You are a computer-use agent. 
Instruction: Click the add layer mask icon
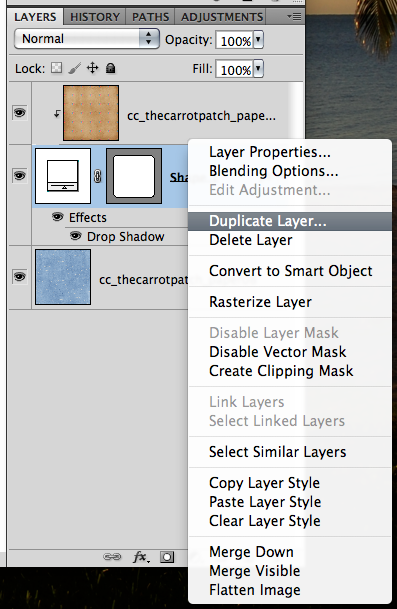click(x=167, y=557)
